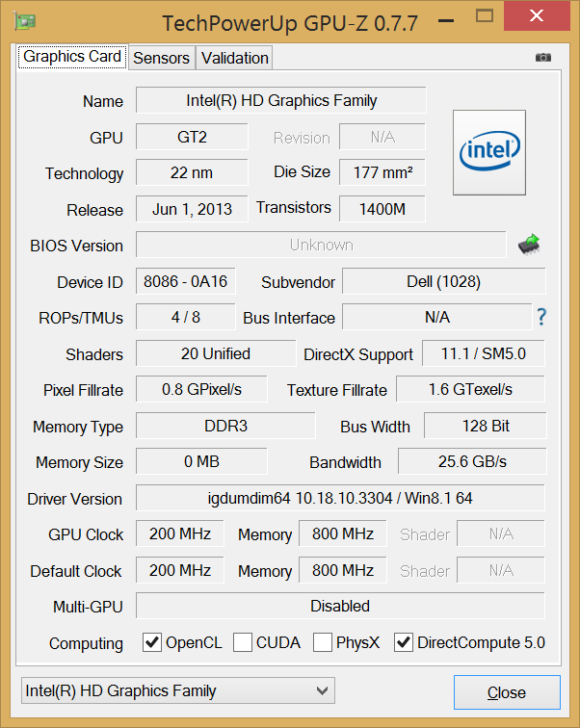580x728 pixels.
Task: Click Memory Size value 0 MB
Action: click(x=201, y=461)
